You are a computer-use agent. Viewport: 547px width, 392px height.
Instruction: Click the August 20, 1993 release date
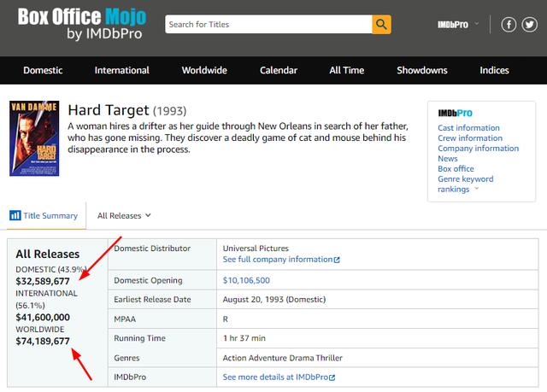click(274, 300)
